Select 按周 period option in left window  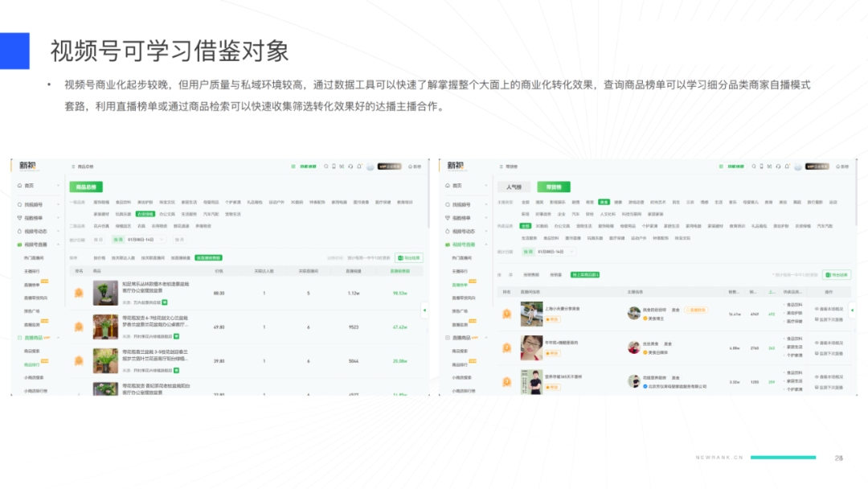pyautogui.click(x=118, y=240)
